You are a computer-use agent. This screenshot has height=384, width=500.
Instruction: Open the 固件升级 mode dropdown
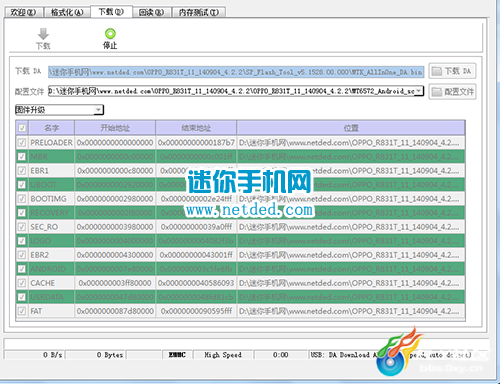pyautogui.click(x=59, y=110)
